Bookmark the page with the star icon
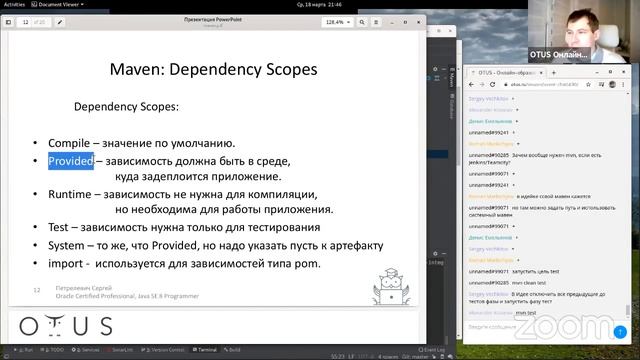The height and width of the screenshot is (360, 640). tap(588, 84)
